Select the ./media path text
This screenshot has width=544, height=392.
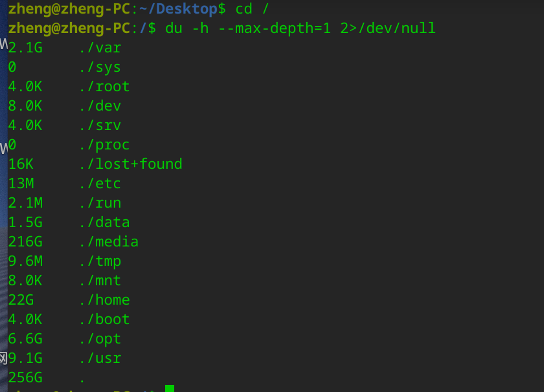[x=109, y=241]
